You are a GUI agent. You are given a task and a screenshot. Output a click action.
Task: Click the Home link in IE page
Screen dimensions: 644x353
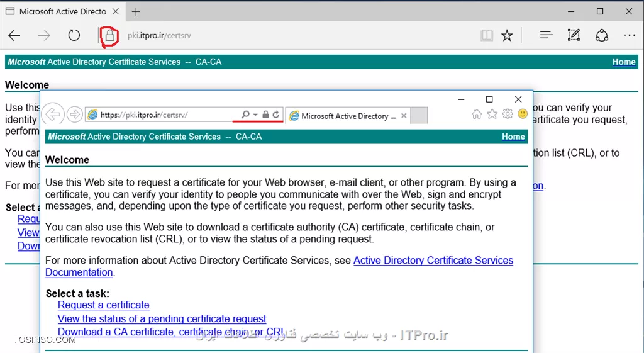pos(513,137)
